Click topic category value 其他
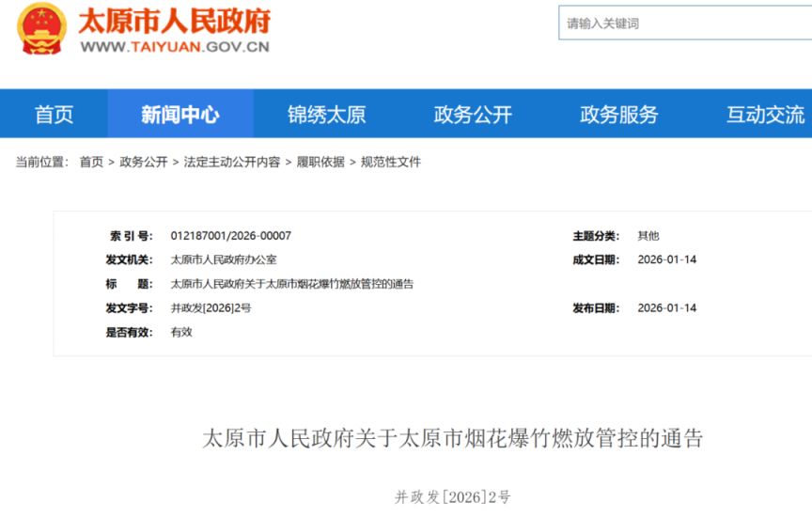The width and height of the screenshot is (812, 518). coord(648,236)
